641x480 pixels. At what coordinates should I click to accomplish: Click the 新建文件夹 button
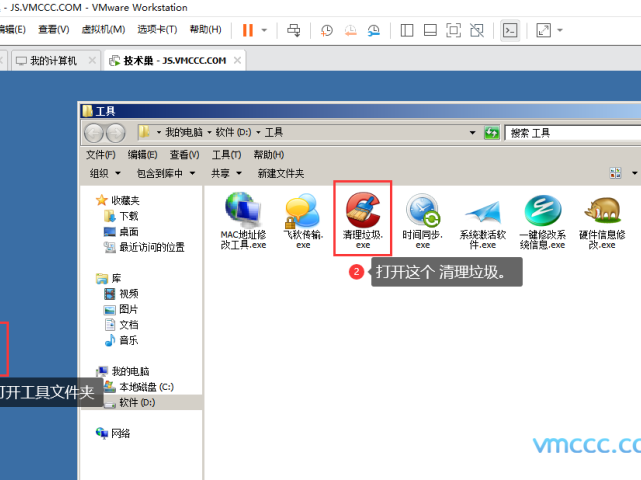click(x=280, y=173)
